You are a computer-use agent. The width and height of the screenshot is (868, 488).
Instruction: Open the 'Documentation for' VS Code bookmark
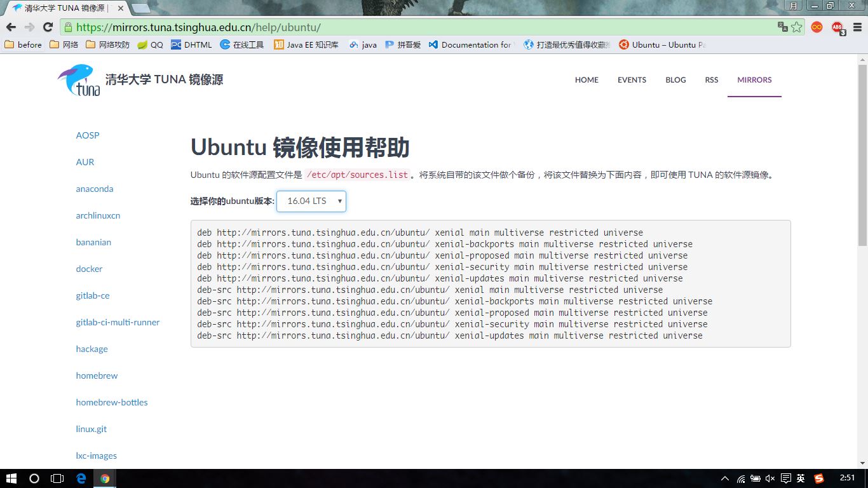click(472, 44)
